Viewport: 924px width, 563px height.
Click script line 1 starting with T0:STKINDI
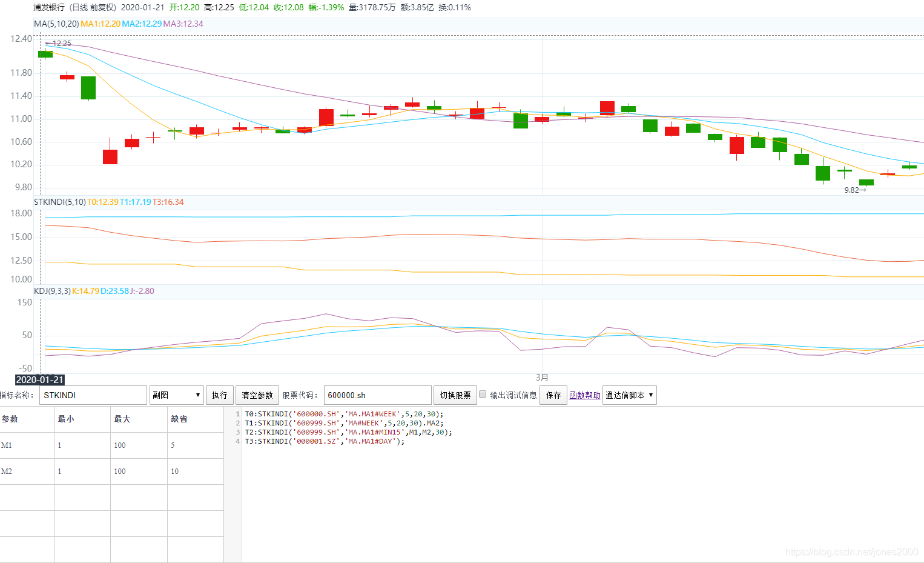coord(344,414)
